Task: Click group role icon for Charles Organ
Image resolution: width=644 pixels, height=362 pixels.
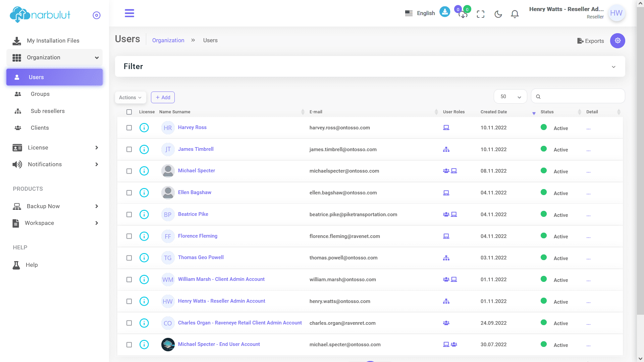Action: point(446,323)
